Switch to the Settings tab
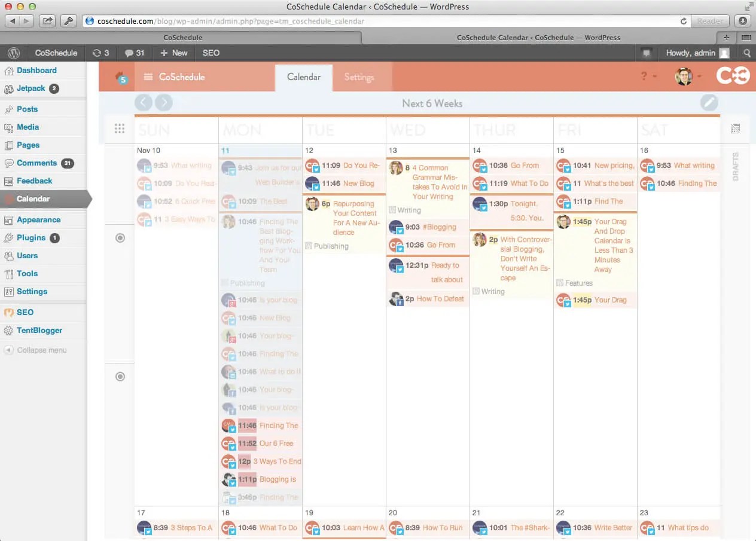Screen dimensions: 756x541 click(359, 77)
